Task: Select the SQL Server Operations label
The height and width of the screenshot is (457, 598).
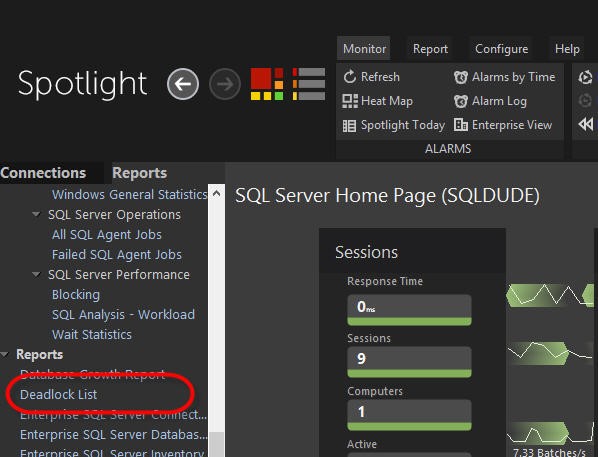Action: click(x=114, y=215)
